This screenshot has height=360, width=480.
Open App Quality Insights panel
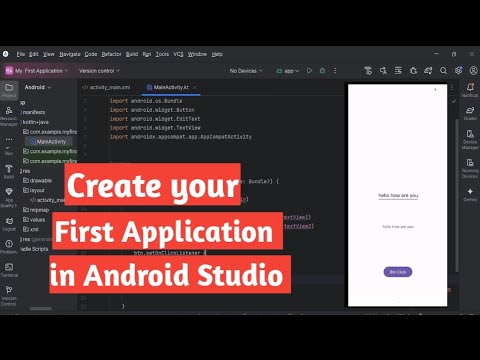coord(9,197)
